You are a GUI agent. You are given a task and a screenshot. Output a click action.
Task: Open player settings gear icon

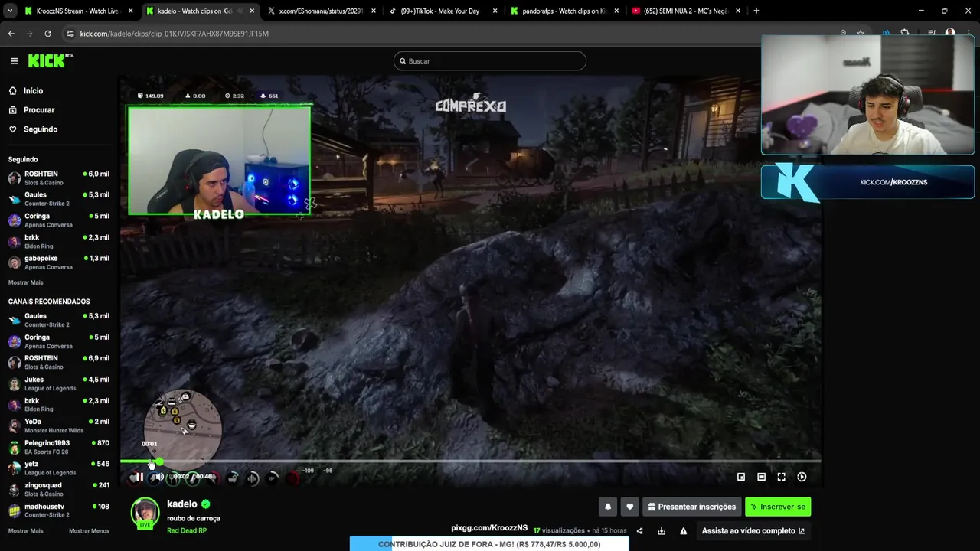(x=802, y=477)
